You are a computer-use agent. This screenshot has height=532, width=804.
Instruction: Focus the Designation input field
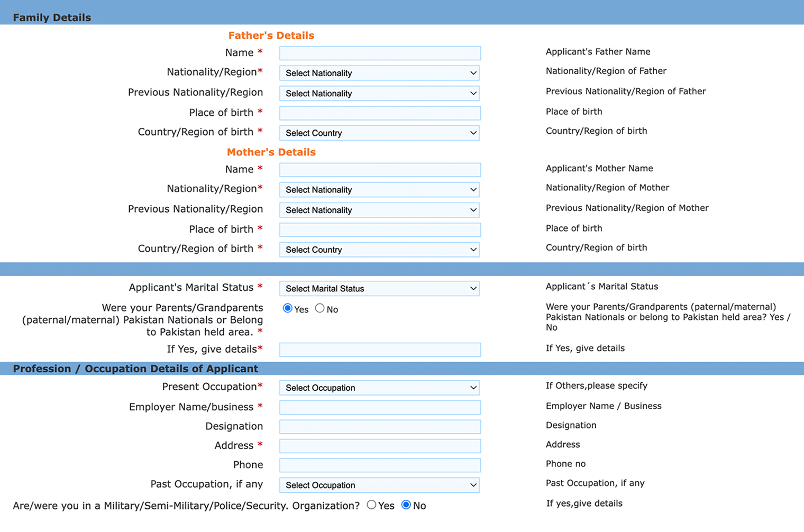tap(380, 427)
